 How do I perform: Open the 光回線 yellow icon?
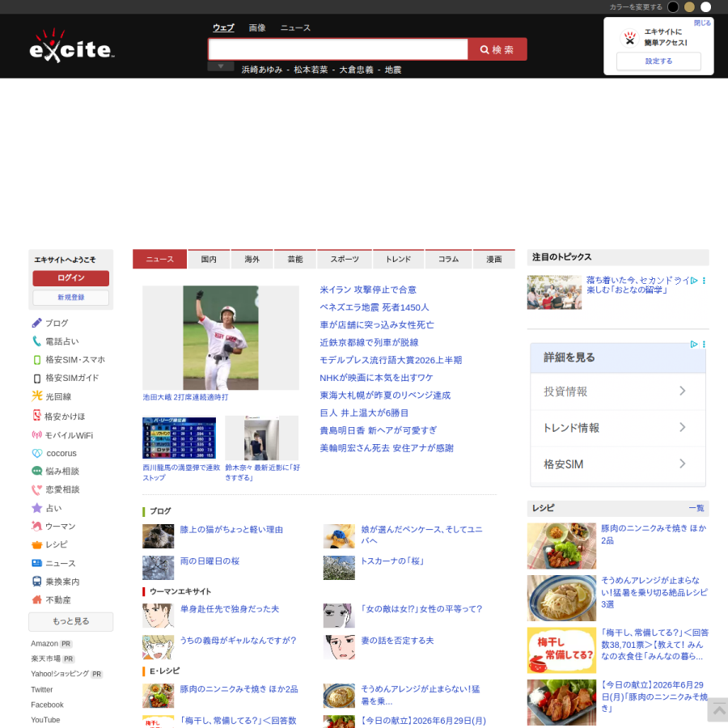pyautogui.click(x=37, y=396)
